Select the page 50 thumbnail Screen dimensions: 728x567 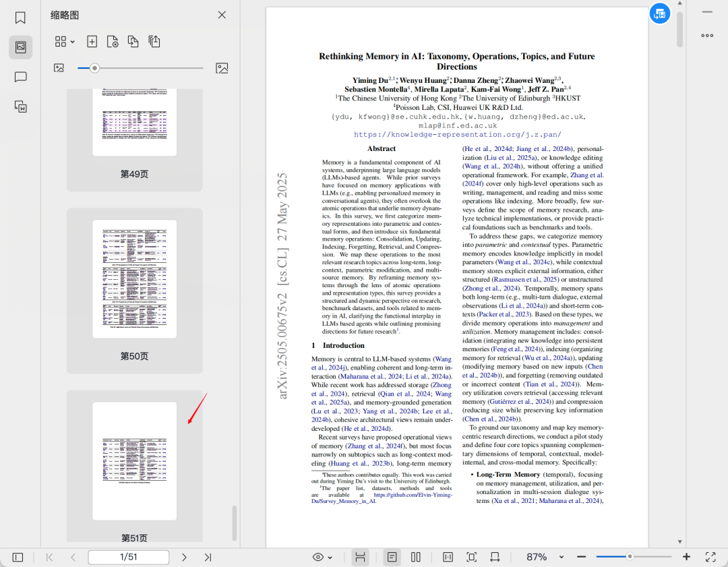tap(135, 279)
